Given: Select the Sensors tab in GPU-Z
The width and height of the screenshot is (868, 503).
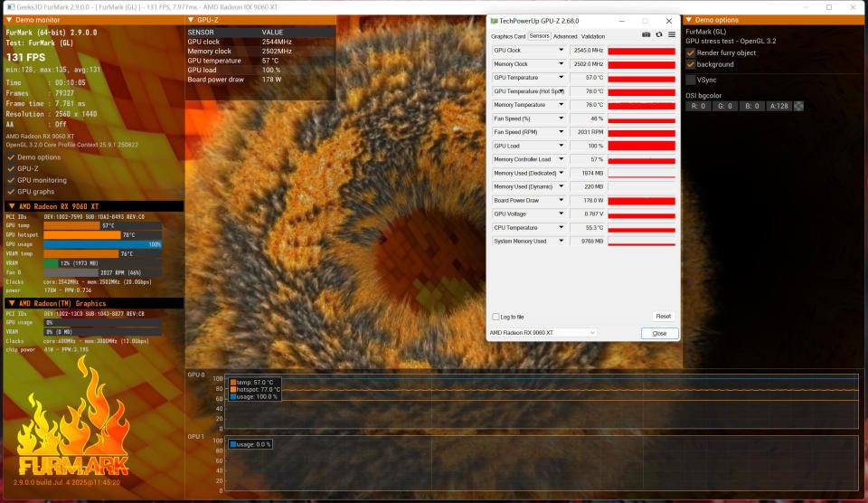Looking at the screenshot, I should click(539, 36).
